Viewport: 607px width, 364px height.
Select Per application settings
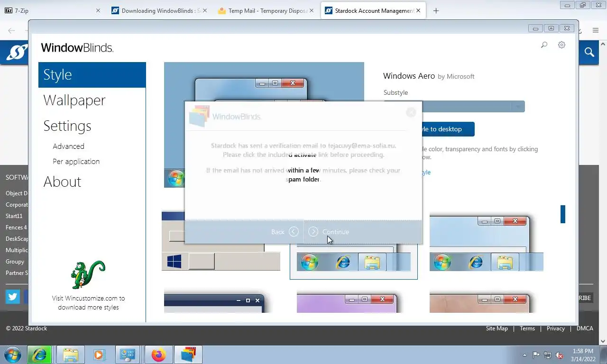pos(76,162)
